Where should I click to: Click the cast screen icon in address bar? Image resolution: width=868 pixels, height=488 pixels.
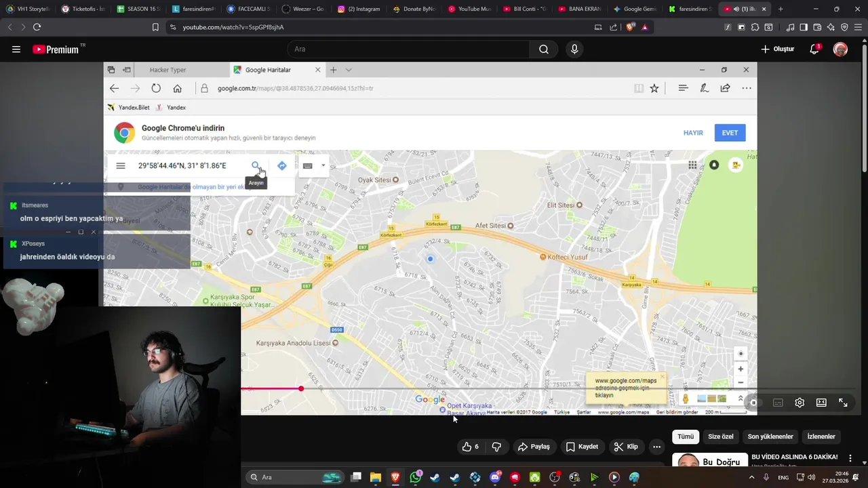click(x=598, y=27)
